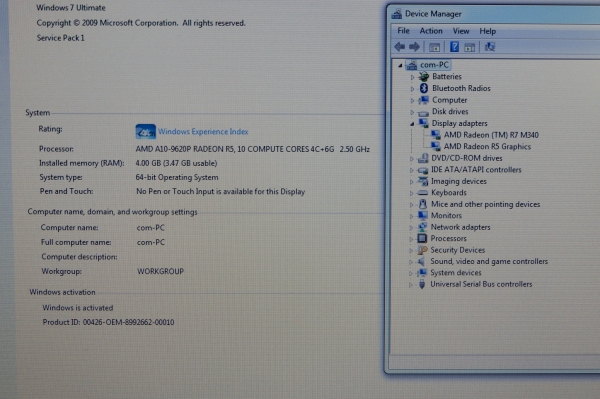Viewport: 600px width, 399px height.
Task: Expand the Batteries node
Action: (x=412, y=77)
